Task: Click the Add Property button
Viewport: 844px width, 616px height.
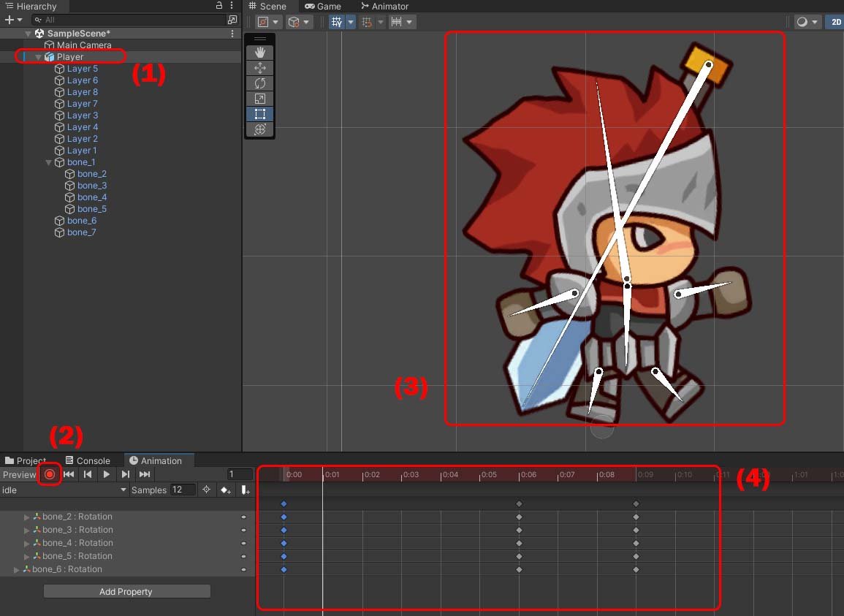Action: [x=126, y=592]
